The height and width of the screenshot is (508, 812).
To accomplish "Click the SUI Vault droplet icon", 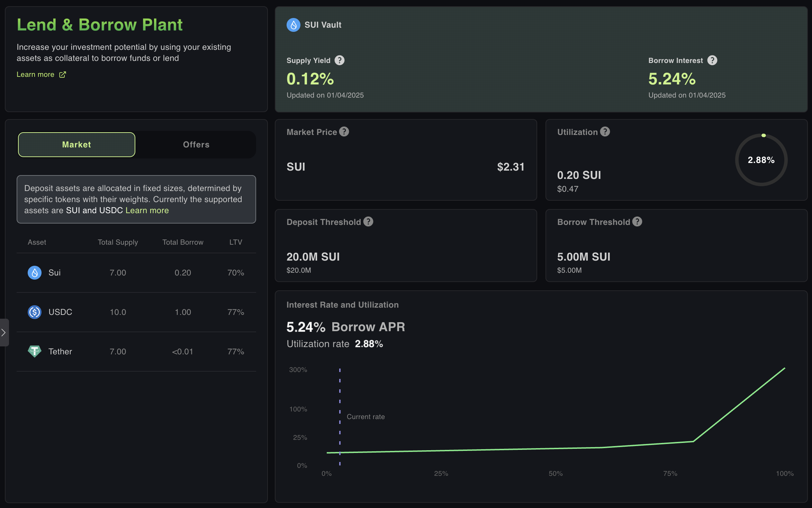I will click(x=293, y=25).
